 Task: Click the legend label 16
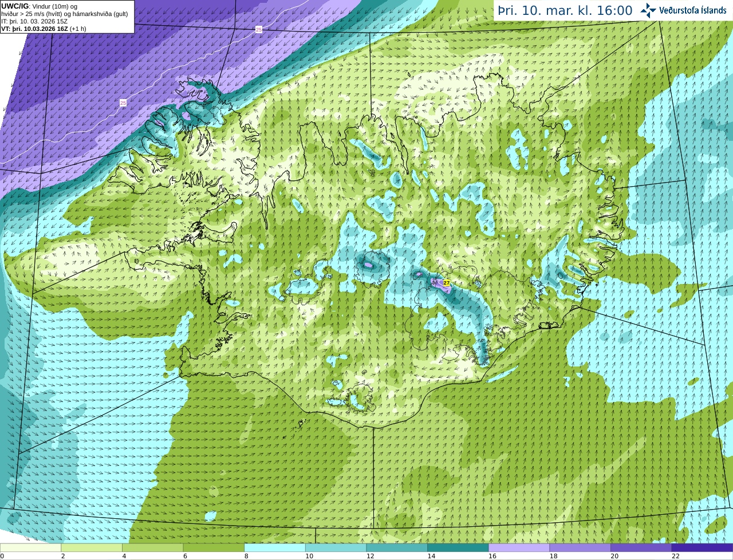pyautogui.click(x=492, y=556)
